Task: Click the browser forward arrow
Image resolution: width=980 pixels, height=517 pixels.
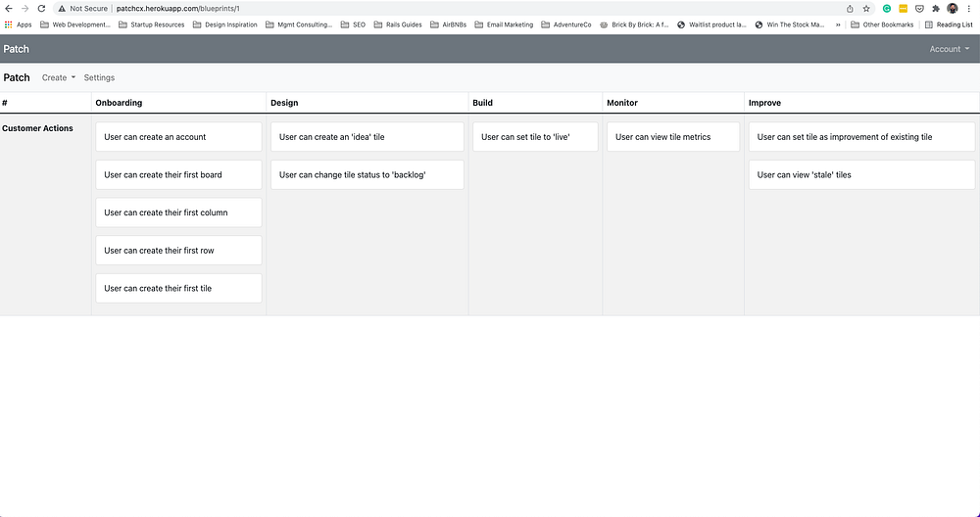Action: [x=25, y=9]
